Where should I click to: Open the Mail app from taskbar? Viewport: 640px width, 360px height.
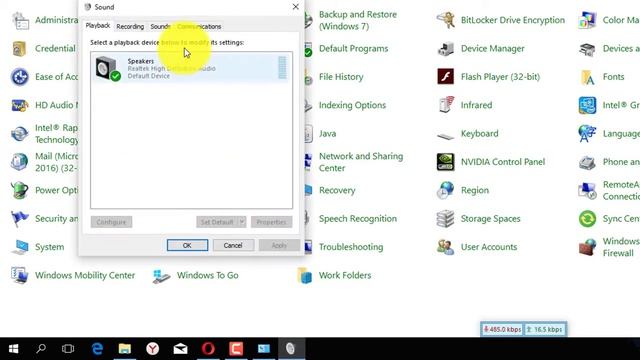click(180, 349)
